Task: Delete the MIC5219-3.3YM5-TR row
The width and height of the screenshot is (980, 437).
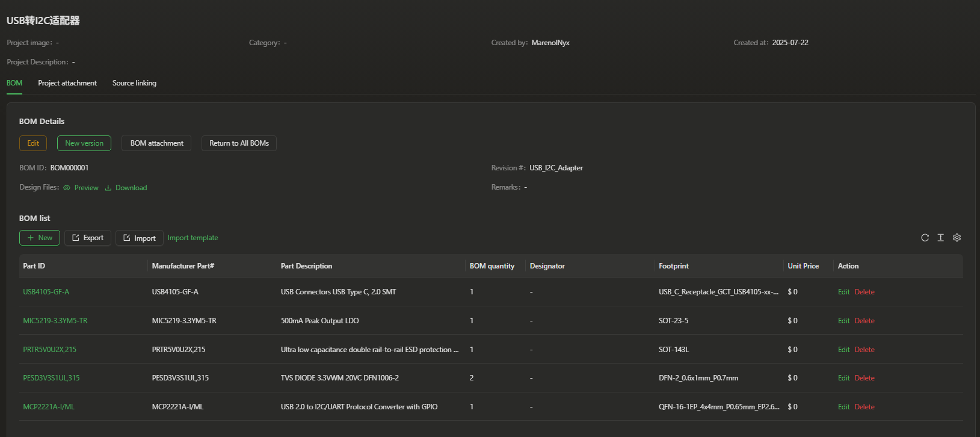Action: tap(864, 321)
